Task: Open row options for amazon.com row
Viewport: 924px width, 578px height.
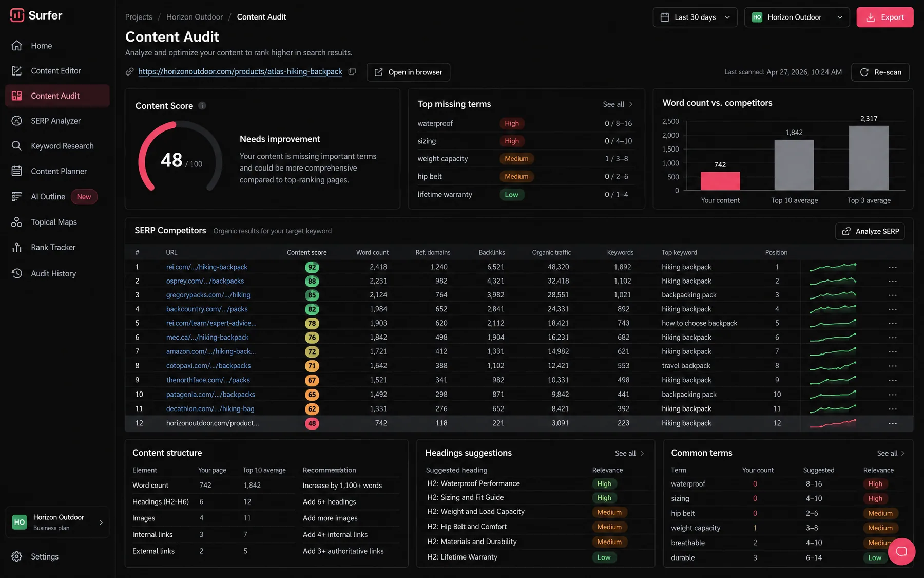Action: (893, 351)
